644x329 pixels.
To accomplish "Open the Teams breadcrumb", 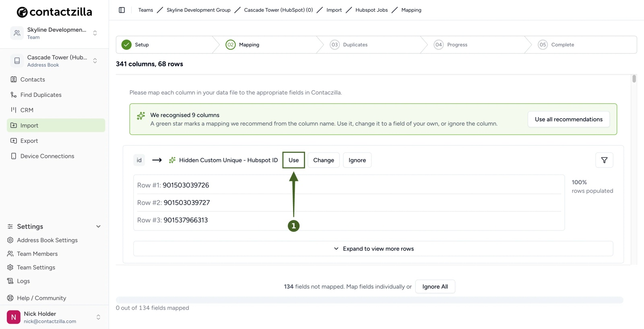I will pos(146,10).
